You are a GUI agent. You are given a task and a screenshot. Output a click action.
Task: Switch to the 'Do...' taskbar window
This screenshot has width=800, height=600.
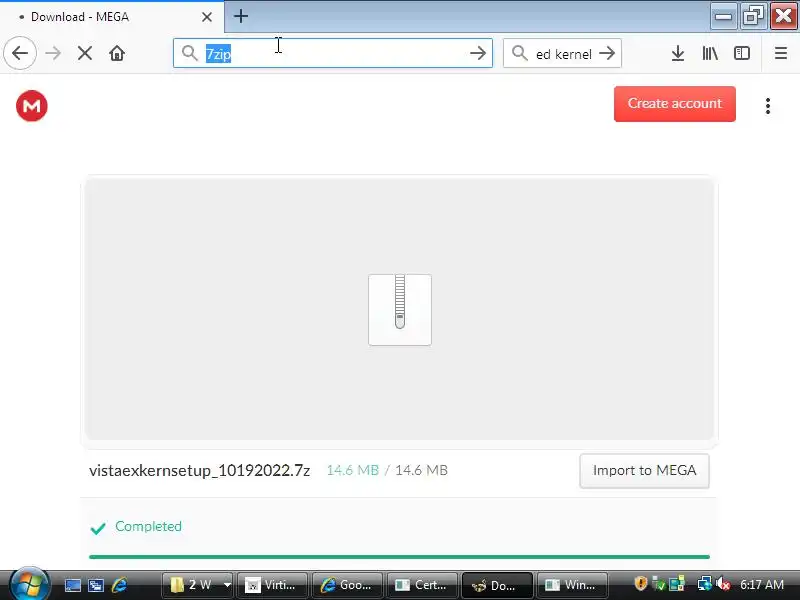click(497, 585)
